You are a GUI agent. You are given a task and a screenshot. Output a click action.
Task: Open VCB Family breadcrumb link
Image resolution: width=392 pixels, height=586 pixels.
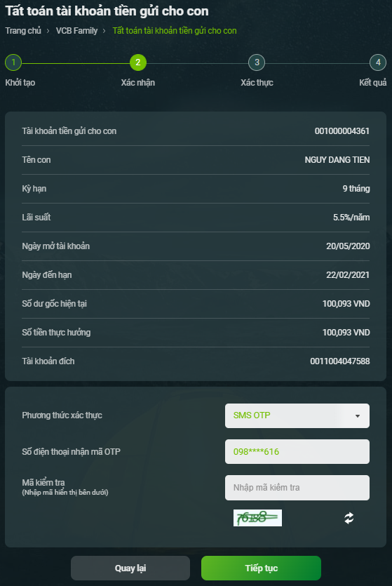76,31
